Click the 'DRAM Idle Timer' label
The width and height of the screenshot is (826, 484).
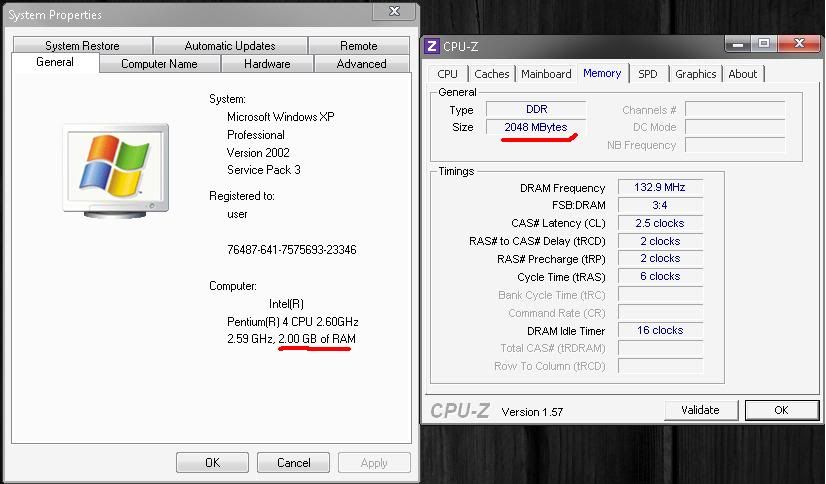pos(566,331)
